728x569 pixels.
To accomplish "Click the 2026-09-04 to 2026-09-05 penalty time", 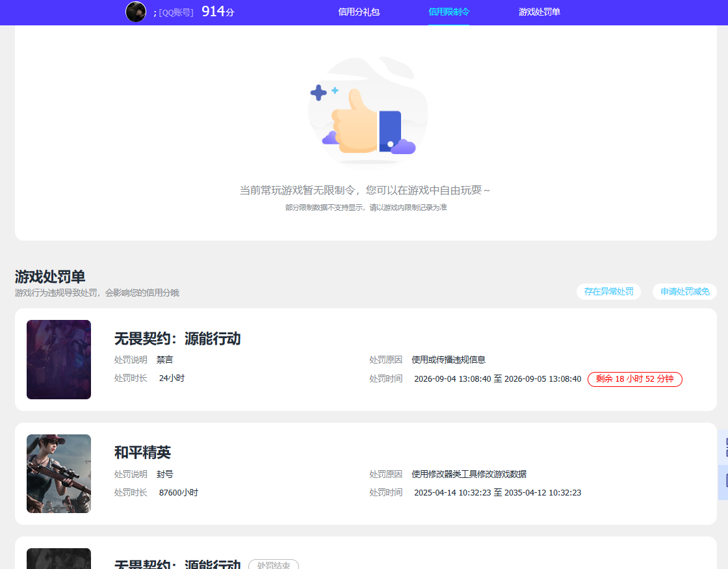I will click(x=498, y=379).
